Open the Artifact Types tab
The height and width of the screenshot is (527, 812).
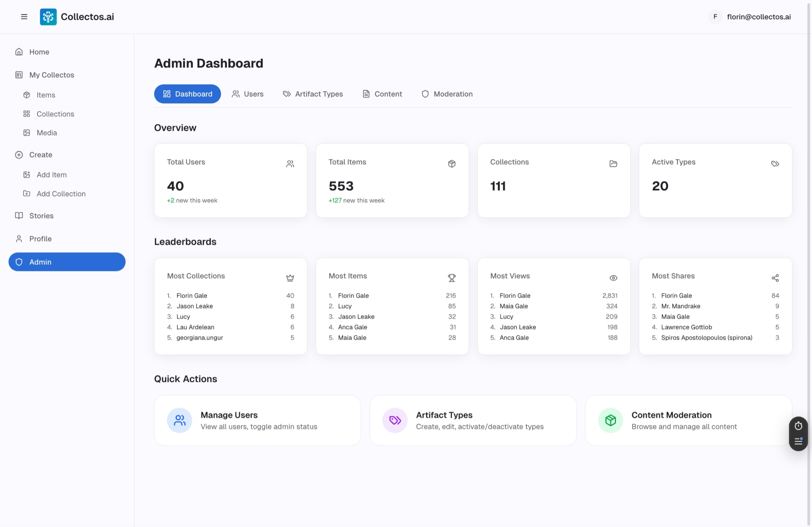click(x=313, y=94)
